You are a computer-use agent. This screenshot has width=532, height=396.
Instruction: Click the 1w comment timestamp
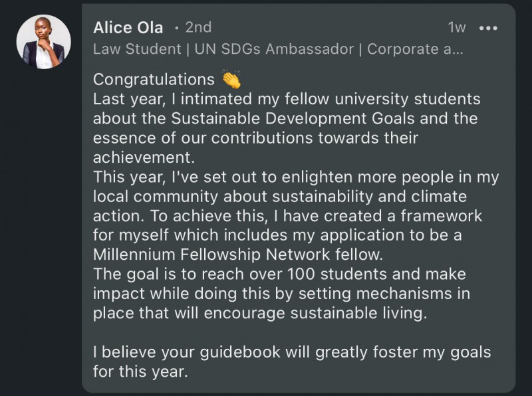tap(457, 28)
